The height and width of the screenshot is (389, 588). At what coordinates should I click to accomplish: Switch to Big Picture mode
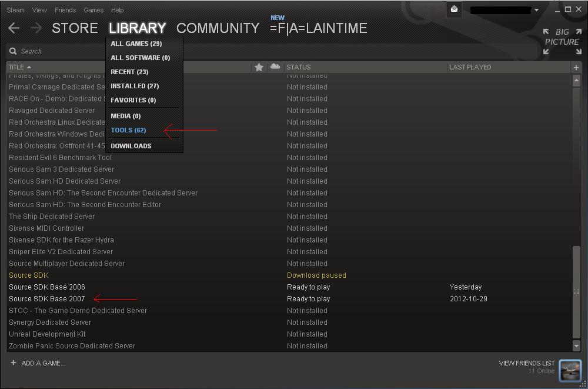[x=562, y=41]
